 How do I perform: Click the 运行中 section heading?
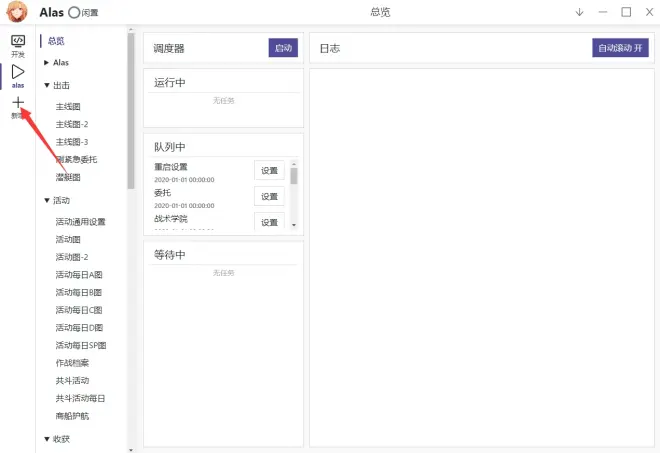pos(170,83)
